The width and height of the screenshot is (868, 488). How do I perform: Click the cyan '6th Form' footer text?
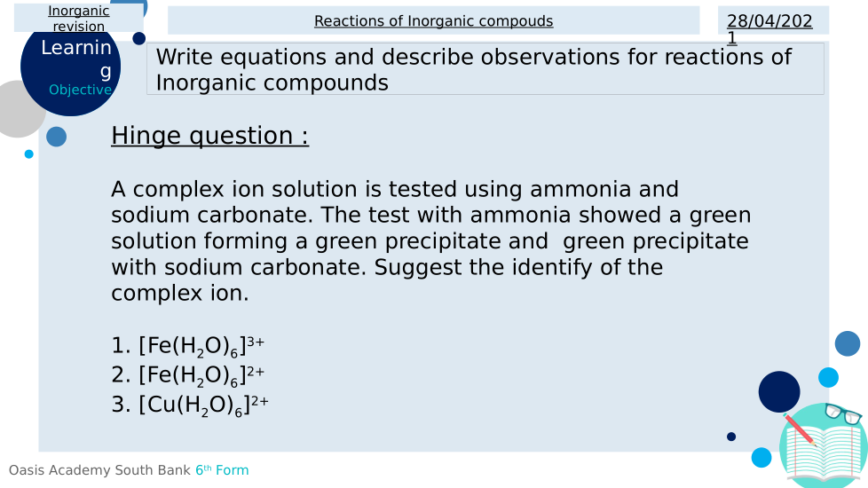[222, 470]
